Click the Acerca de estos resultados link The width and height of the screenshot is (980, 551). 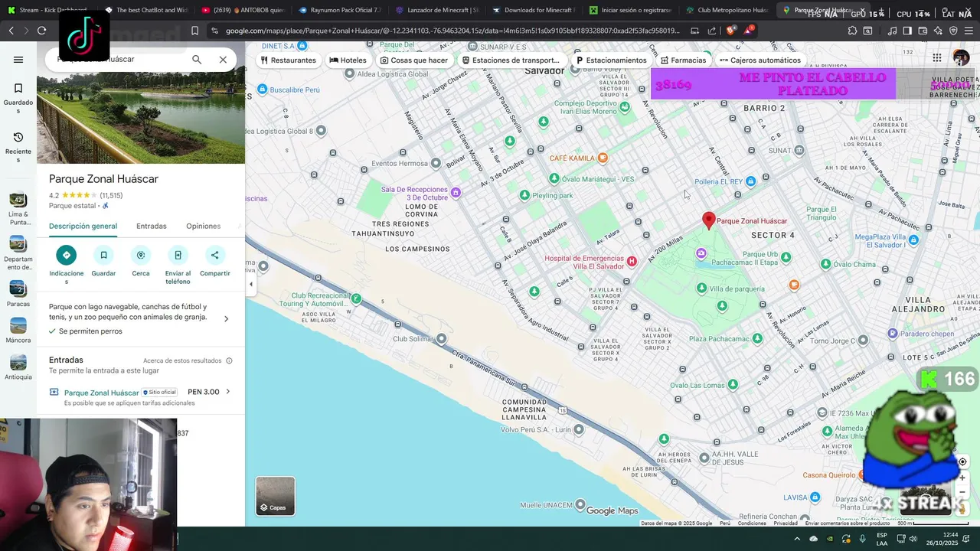click(x=182, y=360)
